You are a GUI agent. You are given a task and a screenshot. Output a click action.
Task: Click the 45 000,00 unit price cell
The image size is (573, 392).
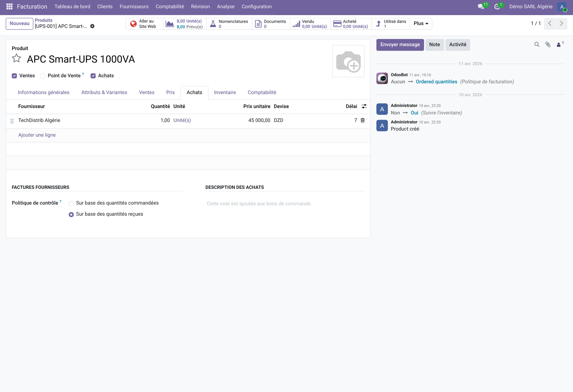pyautogui.click(x=259, y=120)
